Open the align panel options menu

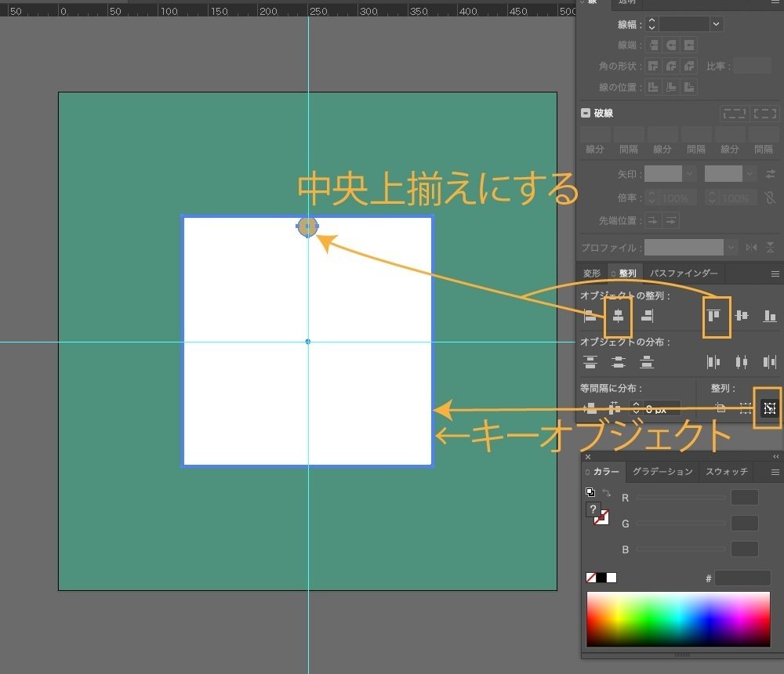pyautogui.click(x=775, y=274)
